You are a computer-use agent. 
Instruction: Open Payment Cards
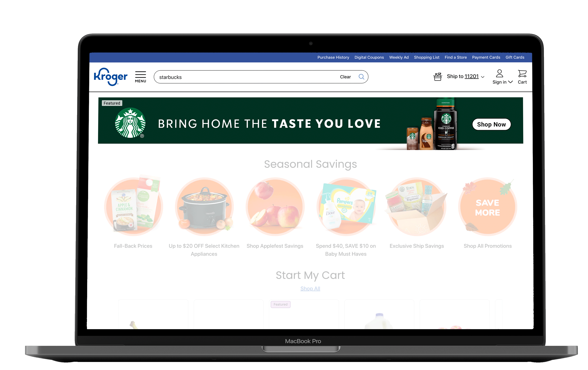coord(486,57)
